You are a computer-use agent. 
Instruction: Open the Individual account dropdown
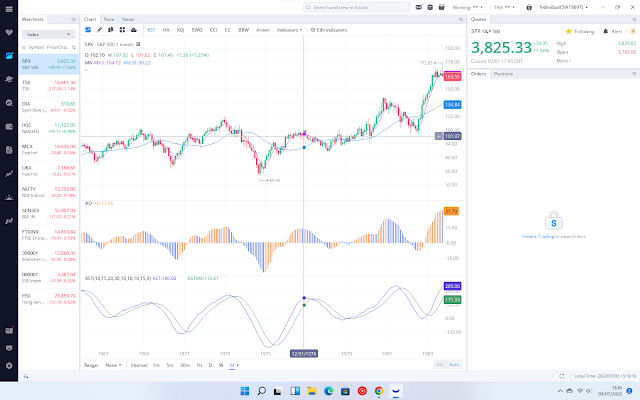564,7
